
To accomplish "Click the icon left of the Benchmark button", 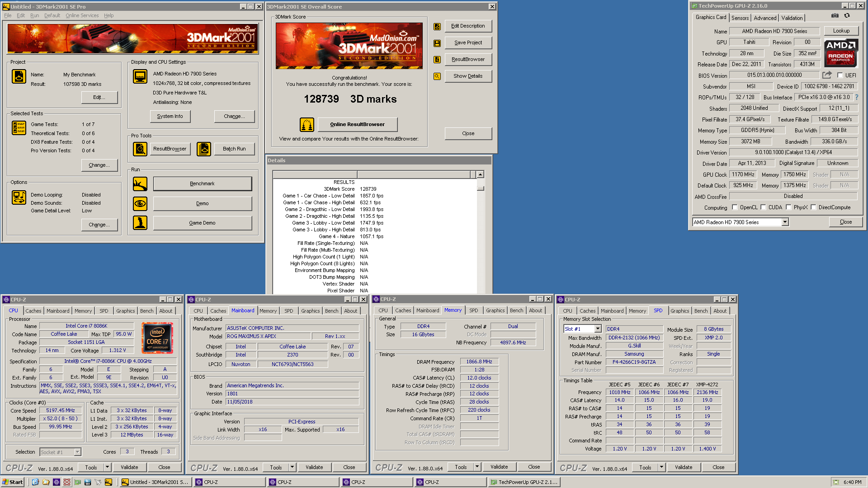I will click(x=140, y=184).
